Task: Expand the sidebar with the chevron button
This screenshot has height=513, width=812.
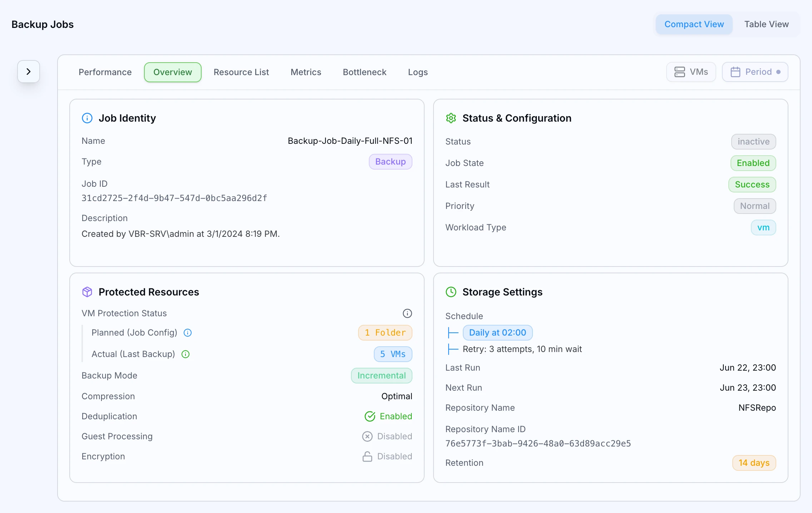Action: (x=29, y=72)
